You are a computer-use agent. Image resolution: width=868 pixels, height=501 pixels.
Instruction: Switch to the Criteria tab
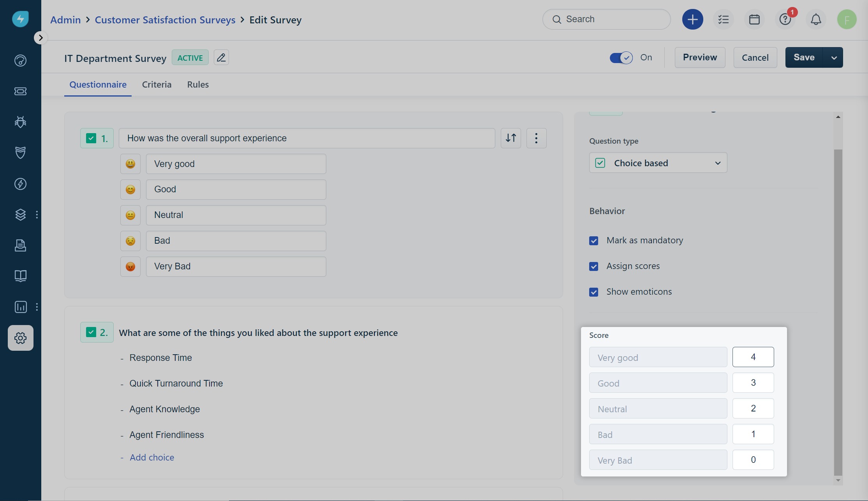pos(157,84)
